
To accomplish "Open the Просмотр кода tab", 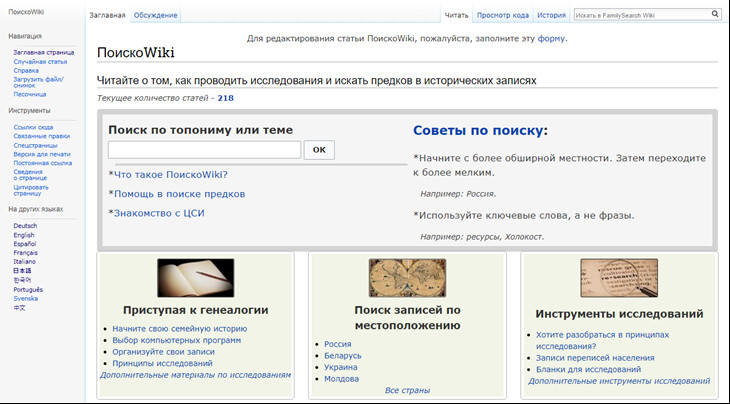I will (503, 15).
